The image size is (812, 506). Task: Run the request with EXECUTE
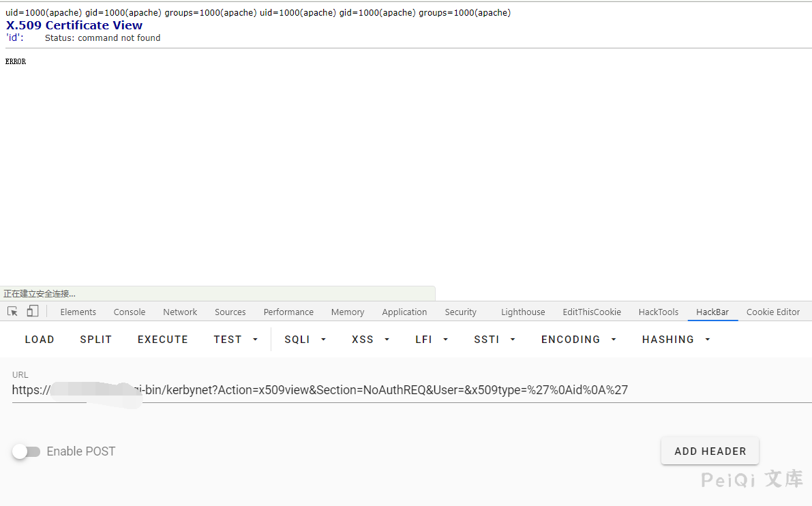click(x=162, y=340)
